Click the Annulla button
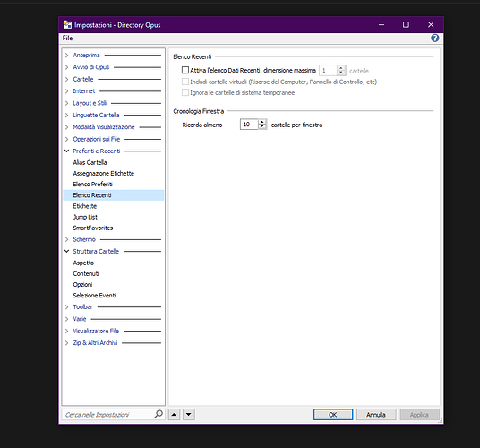This screenshot has width=480, height=448. (376, 415)
